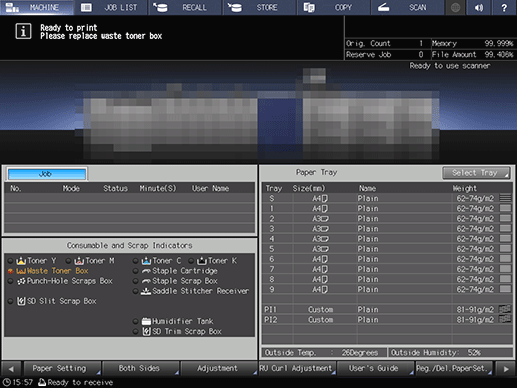Viewport: 517px width, 388px height.
Task: Click the Ready to receive status icon
Action: click(x=42, y=382)
